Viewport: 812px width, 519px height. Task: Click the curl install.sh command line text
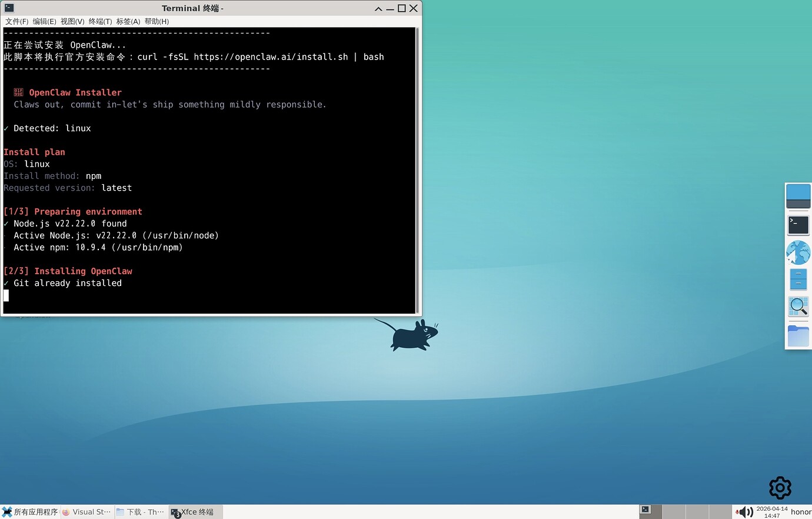tap(261, 57)
